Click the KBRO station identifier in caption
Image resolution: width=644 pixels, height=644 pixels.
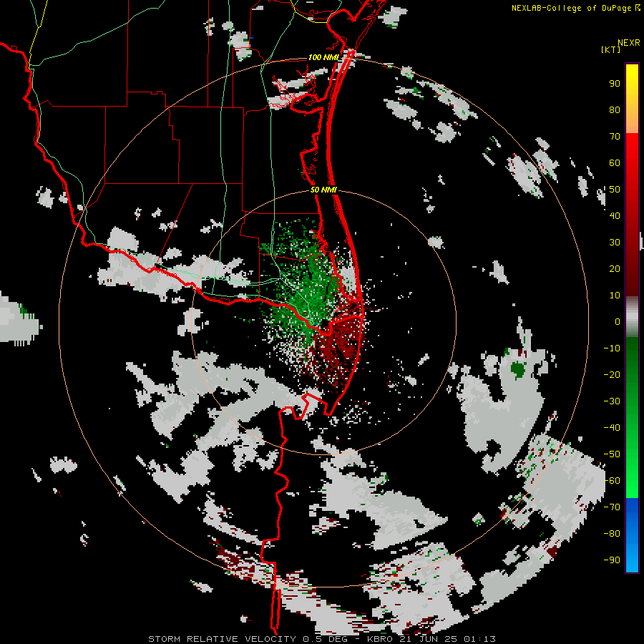(381, 639)
